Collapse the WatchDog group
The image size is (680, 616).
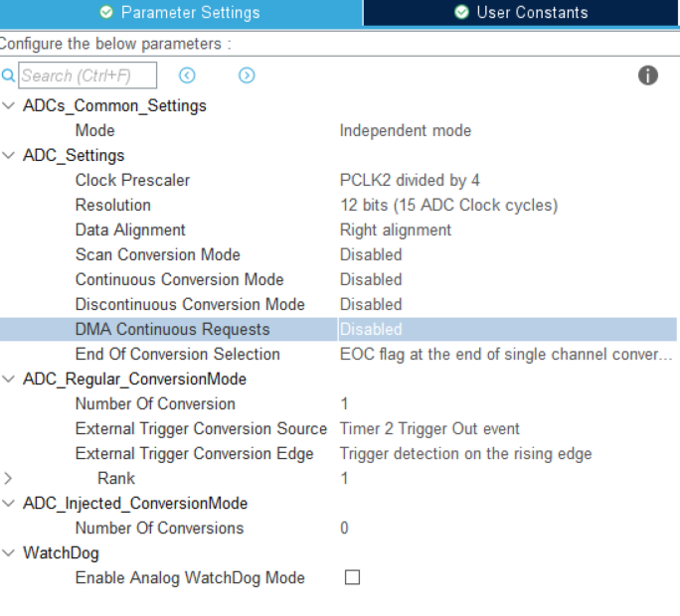click(8, 552)
